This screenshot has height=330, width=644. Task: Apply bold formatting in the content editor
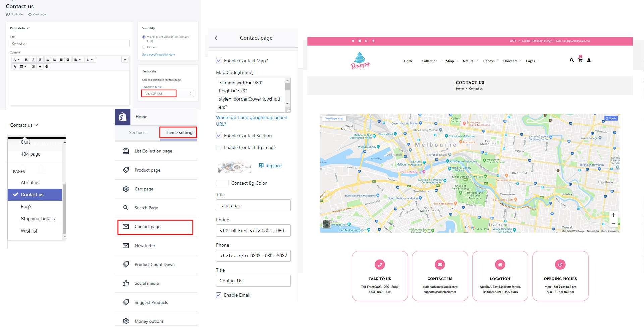26,59
